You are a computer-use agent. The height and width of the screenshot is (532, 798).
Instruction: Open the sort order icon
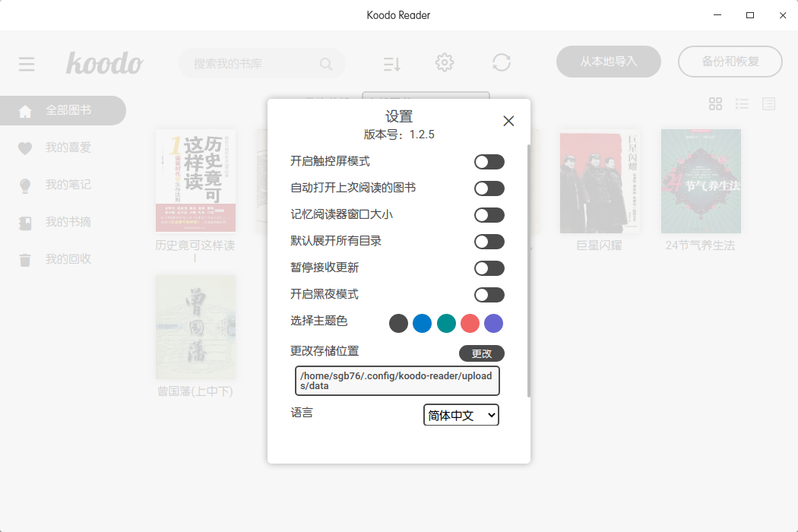pos(391,64)
